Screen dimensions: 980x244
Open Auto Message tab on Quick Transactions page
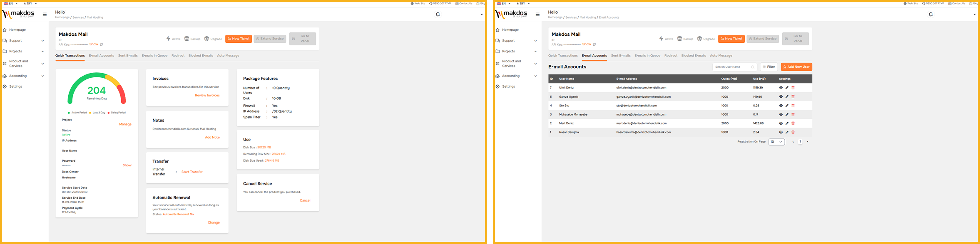[x=228, y=56]
